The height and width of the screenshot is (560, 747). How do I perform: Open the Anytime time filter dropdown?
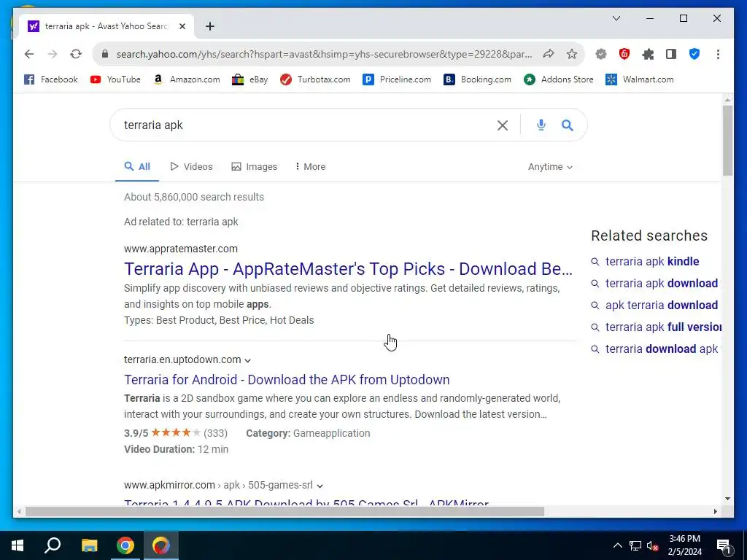(x=550, y=167)
